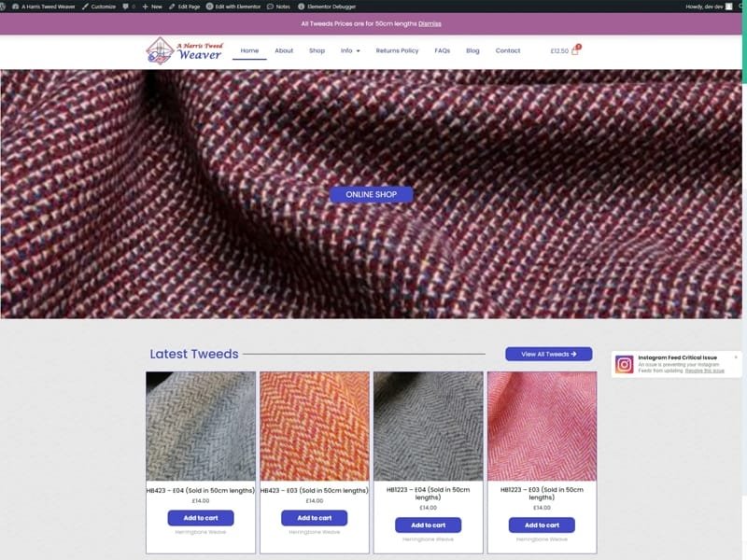Viewport: 747px width, 560px height.
Task: Click New in the admin bar
Action: [152, 7]
